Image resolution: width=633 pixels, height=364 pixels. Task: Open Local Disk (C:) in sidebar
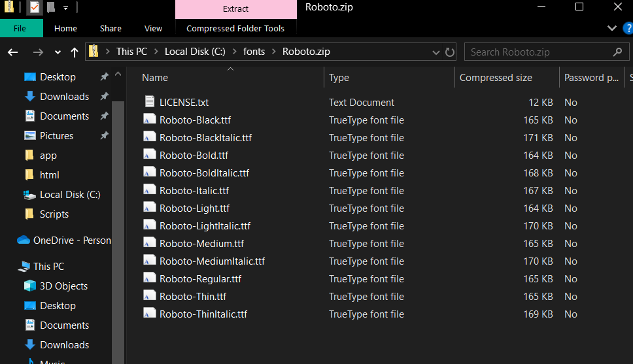(x=70, y=195)
